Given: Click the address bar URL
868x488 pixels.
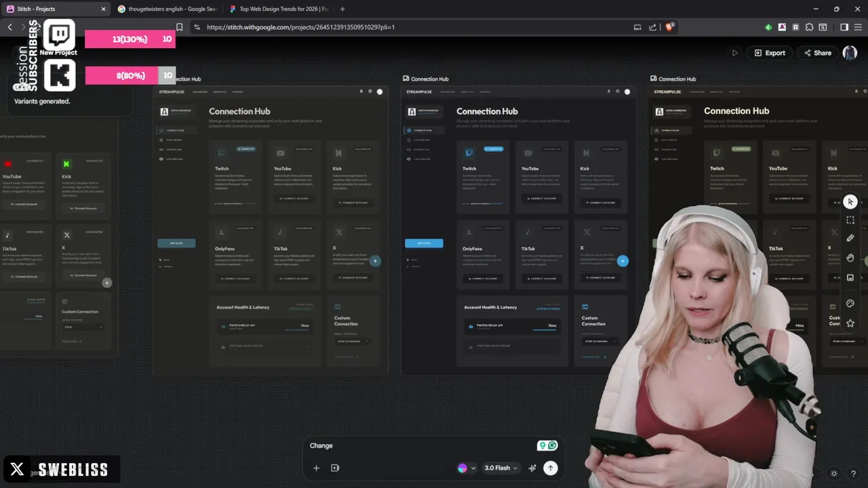Looking at the screenshot, I should [x=300, y=27].
